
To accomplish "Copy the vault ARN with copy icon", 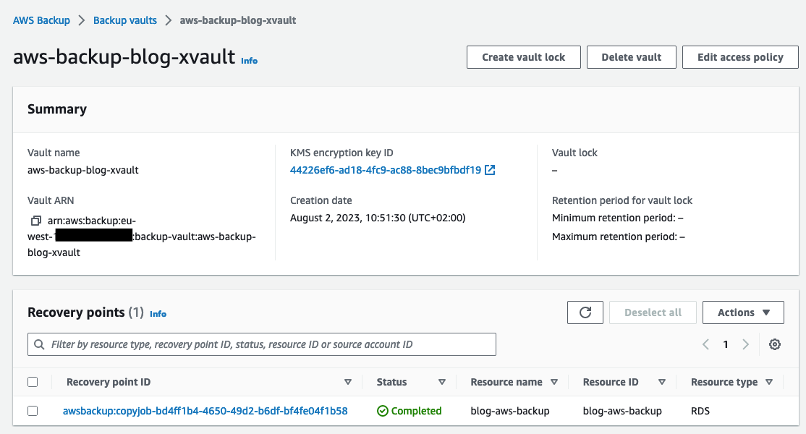I will click(x=35, y=220).
